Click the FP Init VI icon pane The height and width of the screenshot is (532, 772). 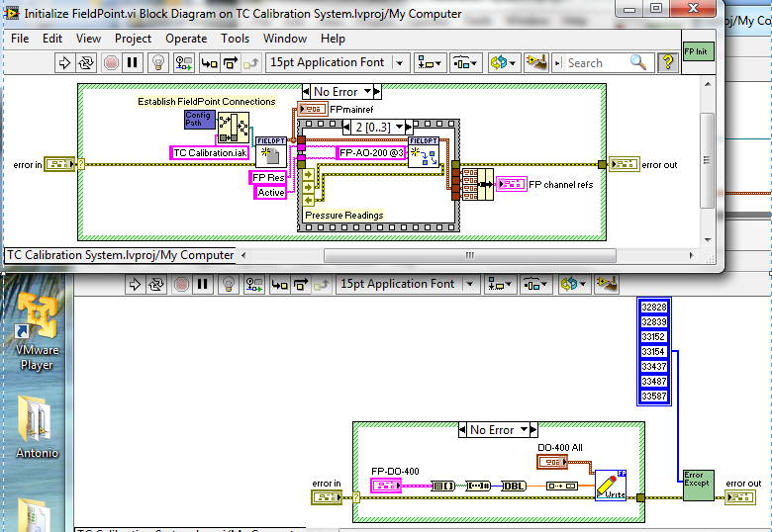698,50
